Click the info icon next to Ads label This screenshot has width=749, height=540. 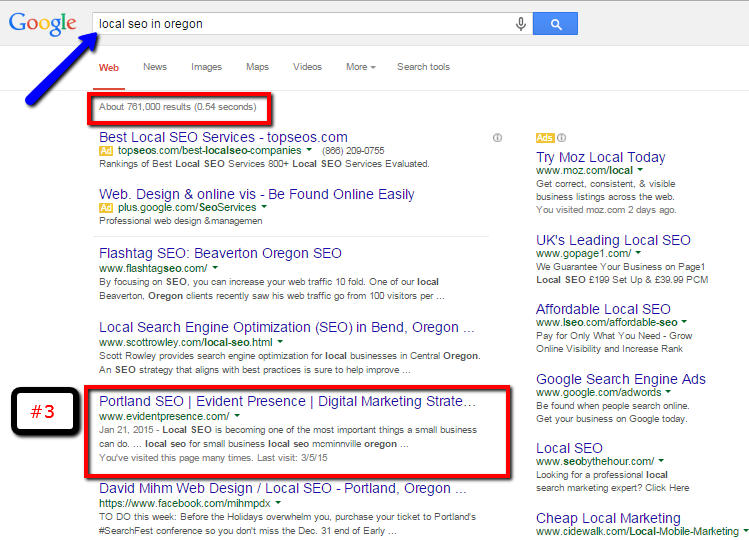pos(562,138)
